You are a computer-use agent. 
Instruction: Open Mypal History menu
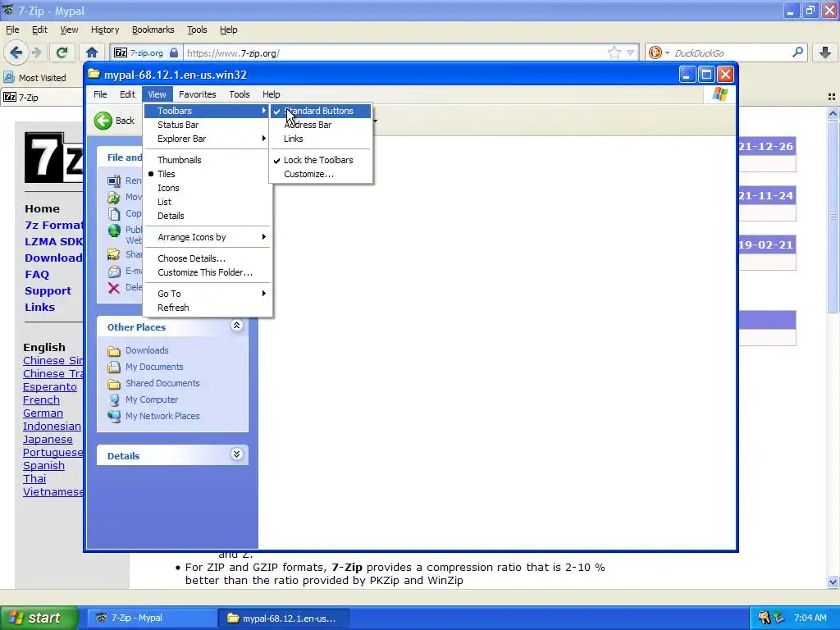coord(105,30)
